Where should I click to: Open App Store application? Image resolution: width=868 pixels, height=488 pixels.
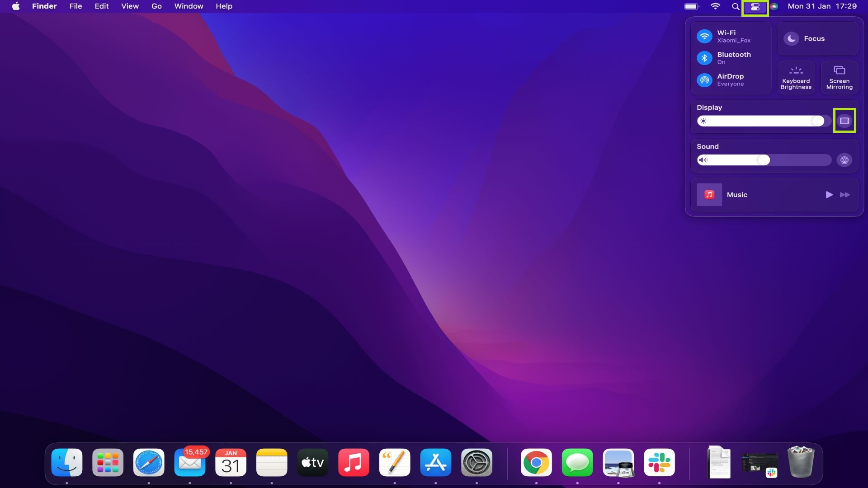(x=436, y=462)
